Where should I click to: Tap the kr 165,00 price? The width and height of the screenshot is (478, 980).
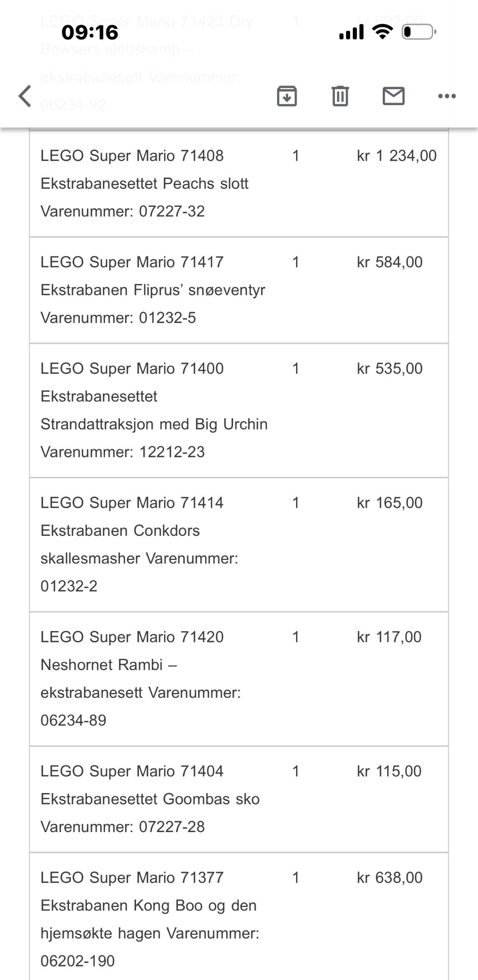[x=390, y=503]
